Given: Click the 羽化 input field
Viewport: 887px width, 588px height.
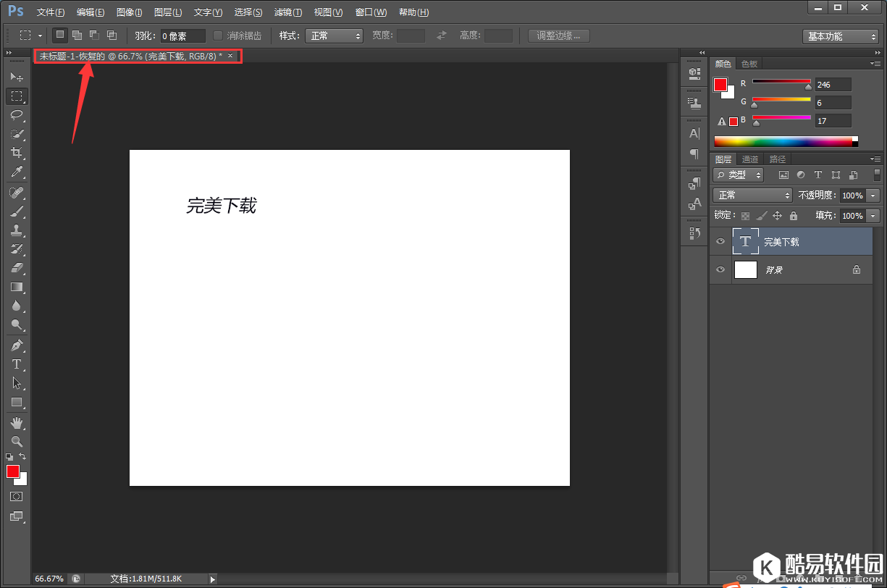Looking at the screenshot, I should coord(182,36).
